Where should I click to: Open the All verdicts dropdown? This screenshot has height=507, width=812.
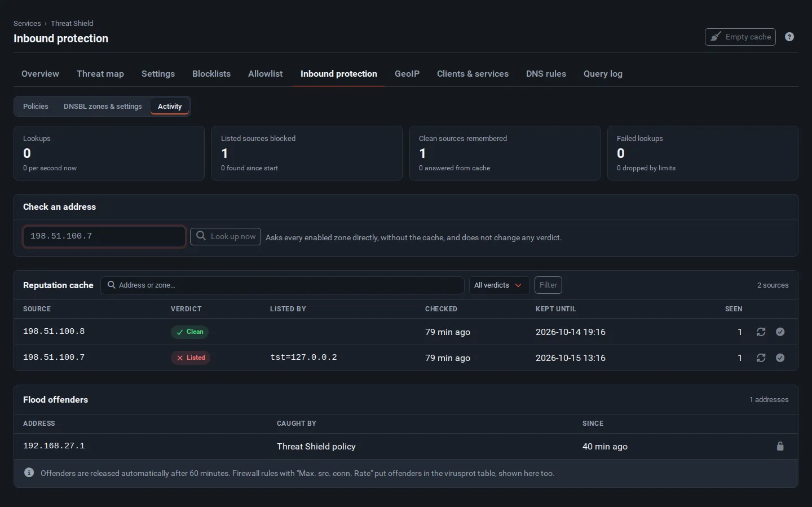pos(499,285)
